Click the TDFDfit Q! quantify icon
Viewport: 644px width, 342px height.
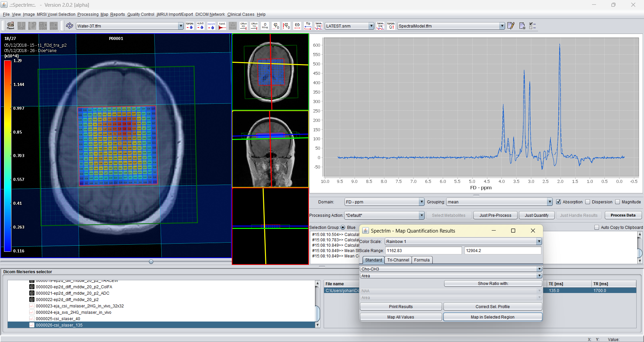[x=391, y=26]
